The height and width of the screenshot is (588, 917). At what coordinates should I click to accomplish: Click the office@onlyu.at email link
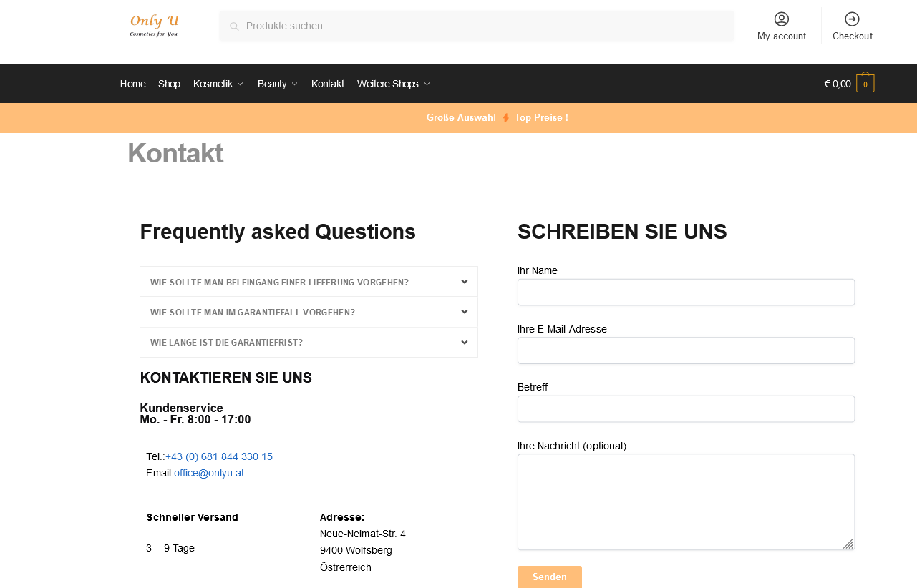point(209,473)
